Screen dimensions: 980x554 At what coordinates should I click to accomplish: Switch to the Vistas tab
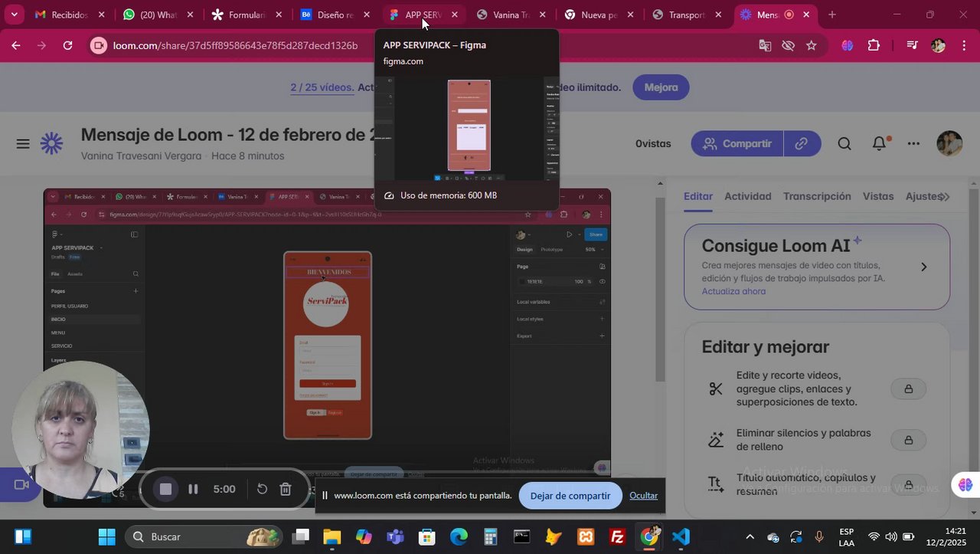(x=878, y=196)
